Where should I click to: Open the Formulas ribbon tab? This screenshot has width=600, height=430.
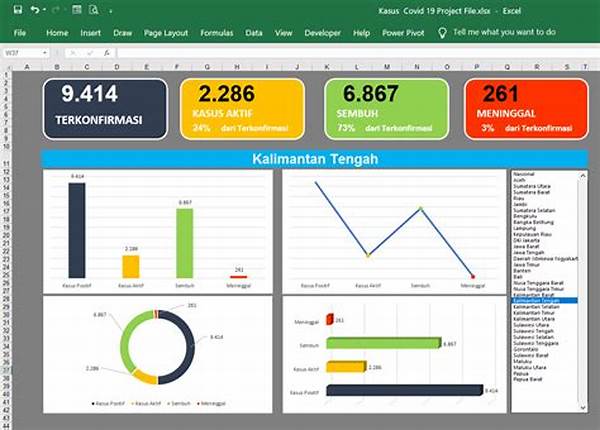[x=217, y=32]
